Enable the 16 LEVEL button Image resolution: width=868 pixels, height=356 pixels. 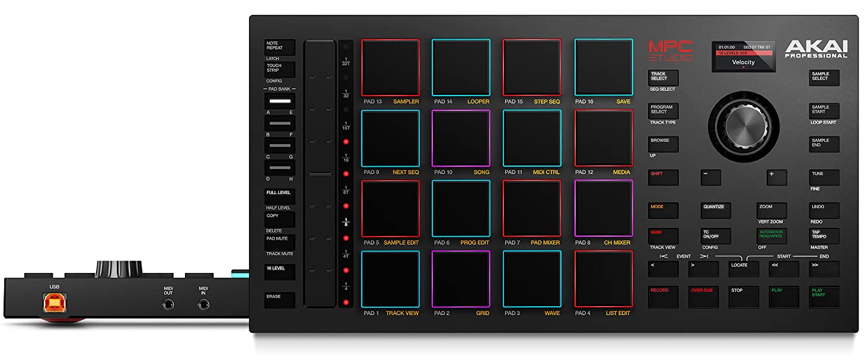(279, 272)
